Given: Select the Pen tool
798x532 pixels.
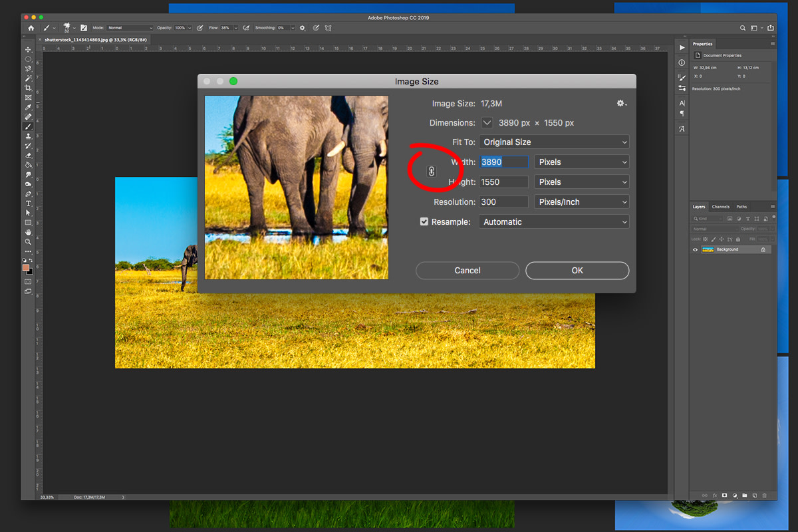Looking at the screenshot, I should (x=28, y=194).
